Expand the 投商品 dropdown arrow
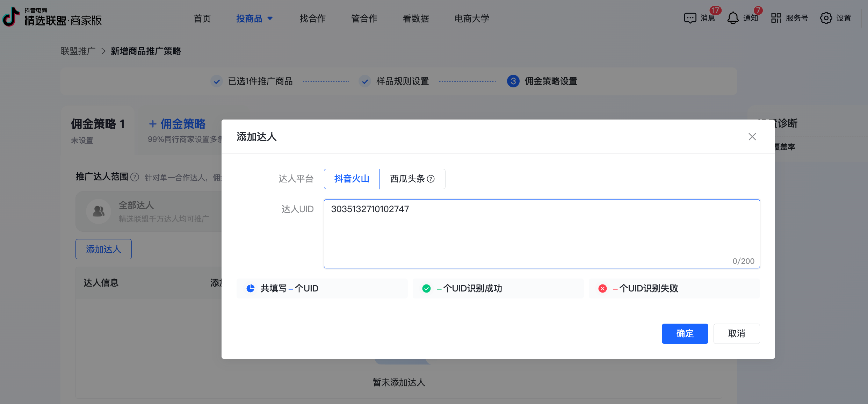The image size is (868, 404). pyautogui.click(x=270, y=19)
